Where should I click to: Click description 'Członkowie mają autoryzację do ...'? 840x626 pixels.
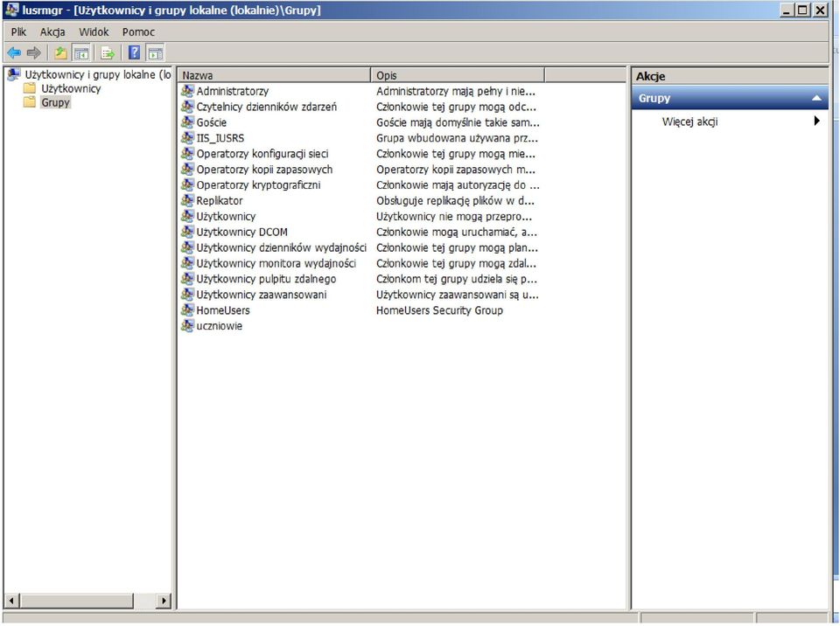tap(458, 184)
